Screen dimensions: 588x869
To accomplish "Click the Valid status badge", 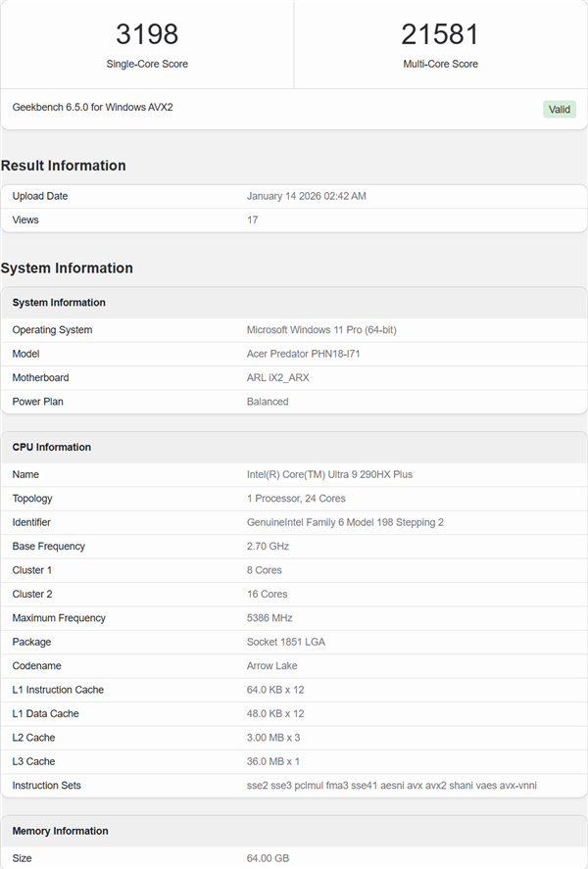I will point(560,110).
